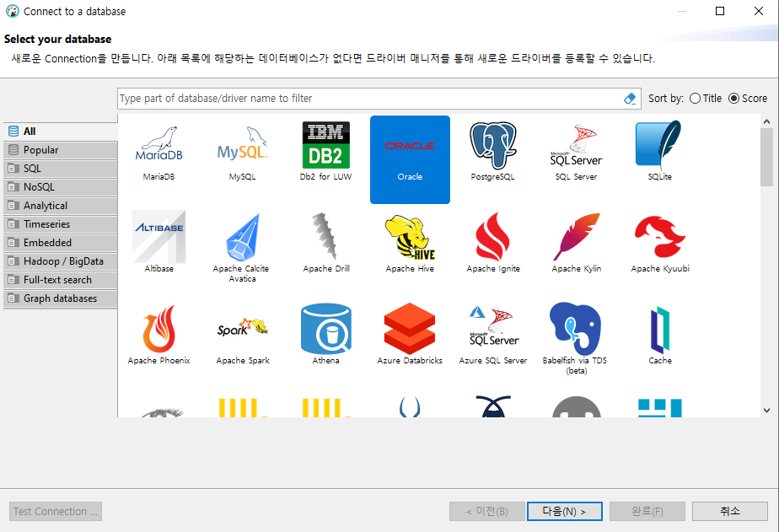Open Graph databases category

[x=61, y=298]
